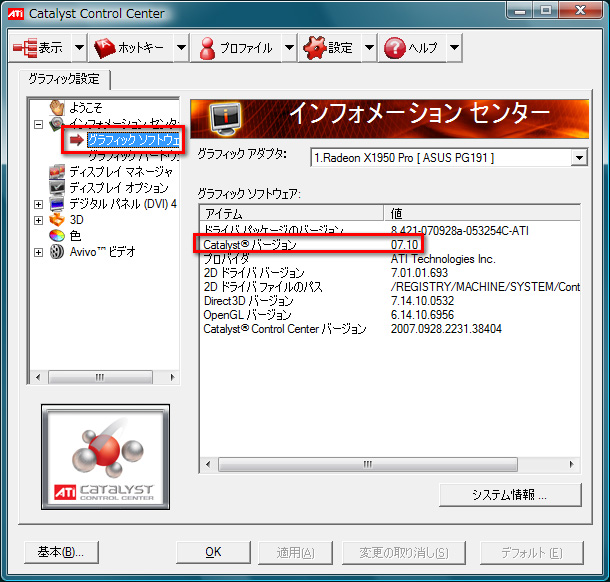Click value 2007.0928.2231.38404
The height and width of the screenshot is (582, 610).
446,329
